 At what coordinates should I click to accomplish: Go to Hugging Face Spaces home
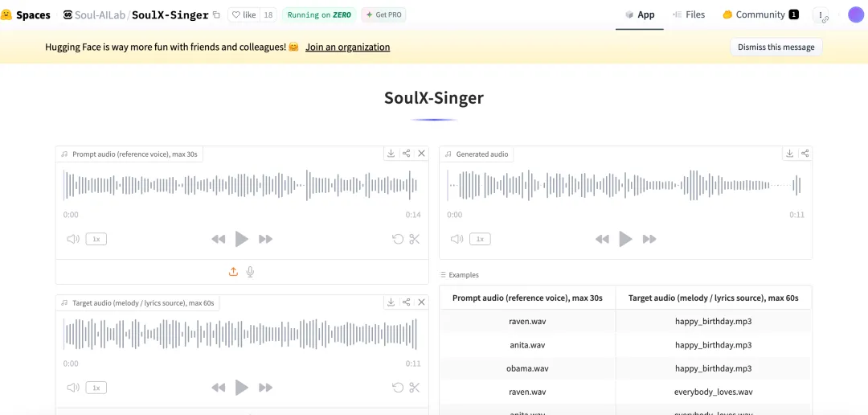coord(27,15)
